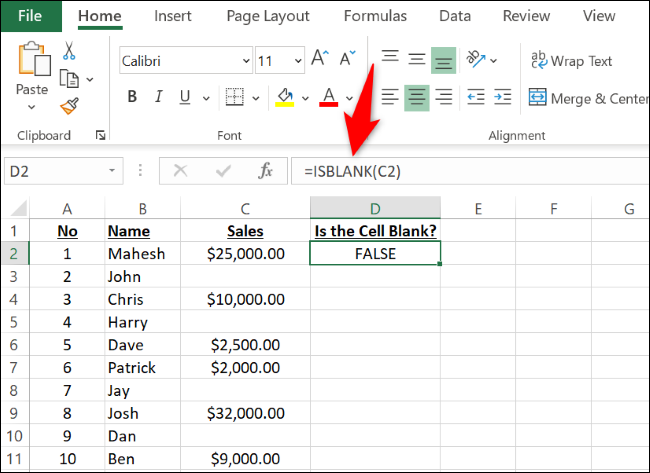Click the Wrap Text button
The image size is (650, 473).
tap(570, 61)
